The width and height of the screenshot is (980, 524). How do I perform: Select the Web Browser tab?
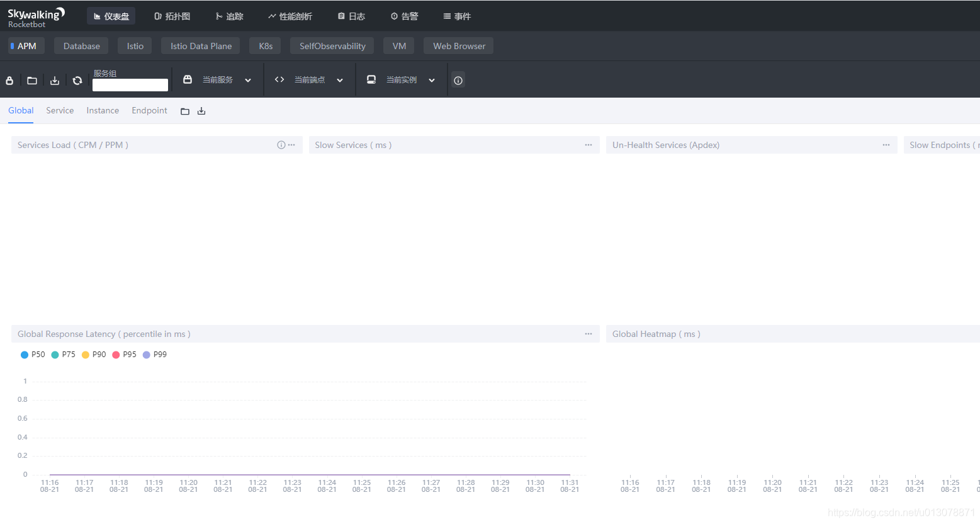(x=459, y=46)
